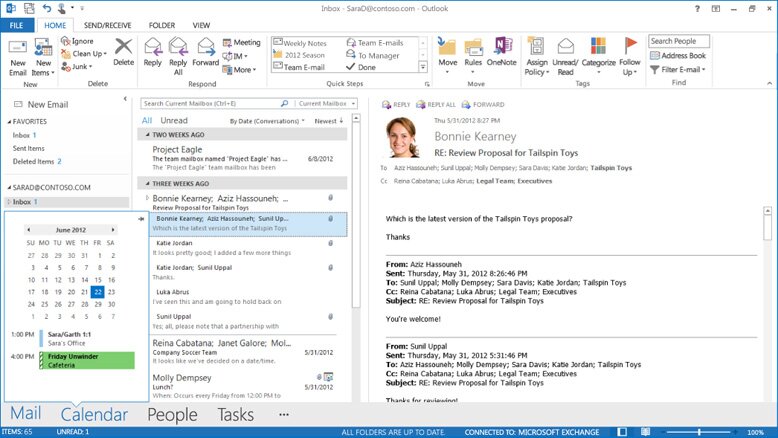Click the Meeting reply icon
Screen dimensions: 778x438
(x=227, y=43)
